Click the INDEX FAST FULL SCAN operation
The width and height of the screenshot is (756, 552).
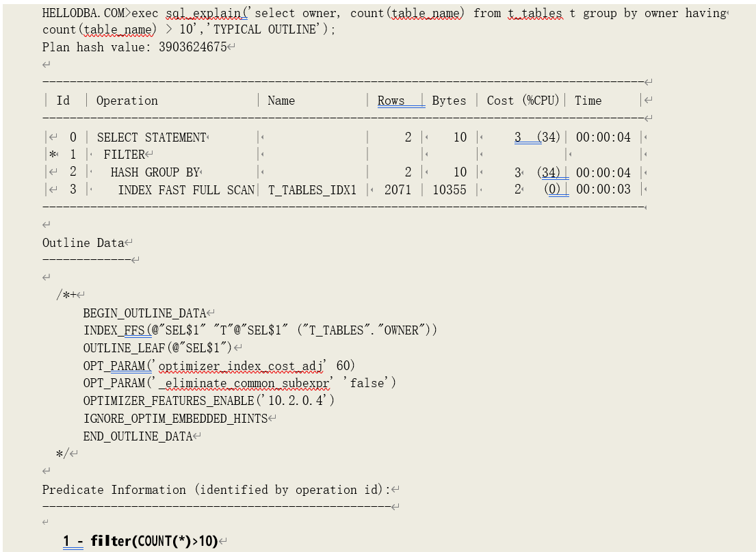point(186,189)
